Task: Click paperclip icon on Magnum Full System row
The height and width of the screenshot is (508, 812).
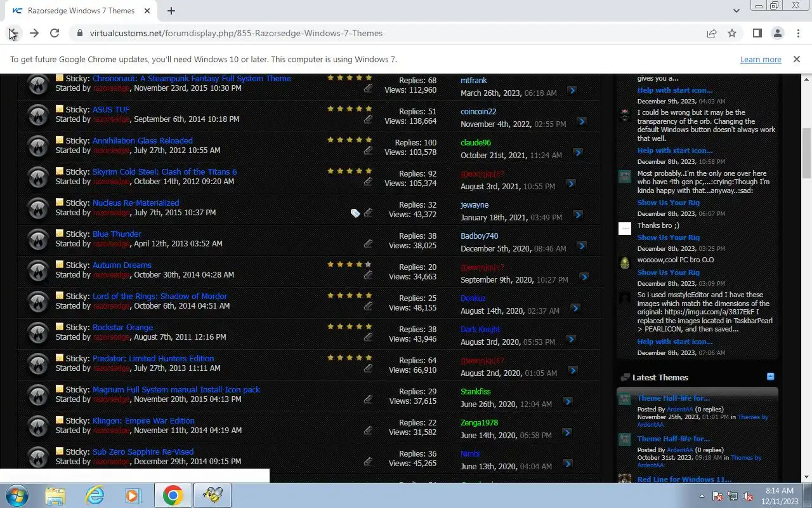Action: pos(368,399)
